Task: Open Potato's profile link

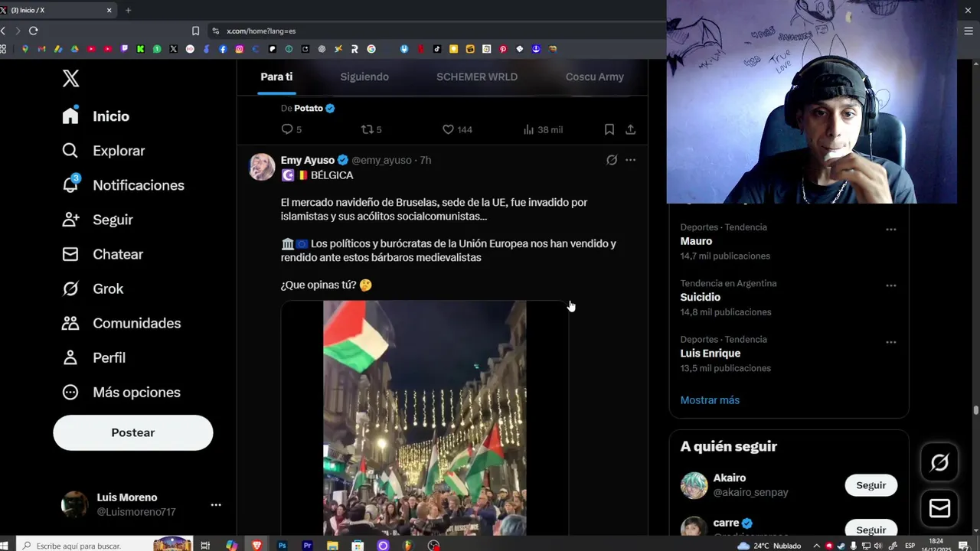Action: [309, 108]
